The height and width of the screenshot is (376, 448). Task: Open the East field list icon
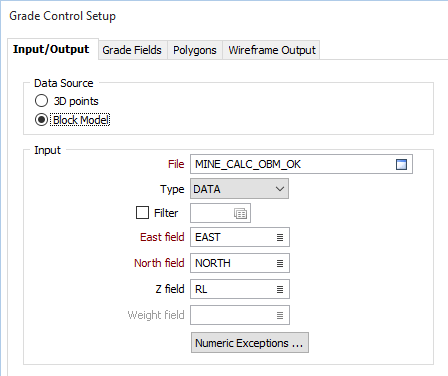coord(280,237)
